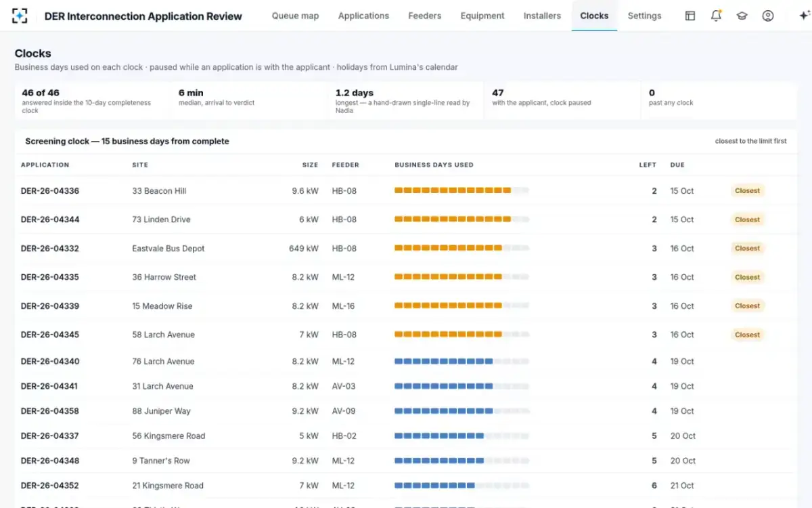
Task: Click the 21 Oct due date
Action: [682, 486]
